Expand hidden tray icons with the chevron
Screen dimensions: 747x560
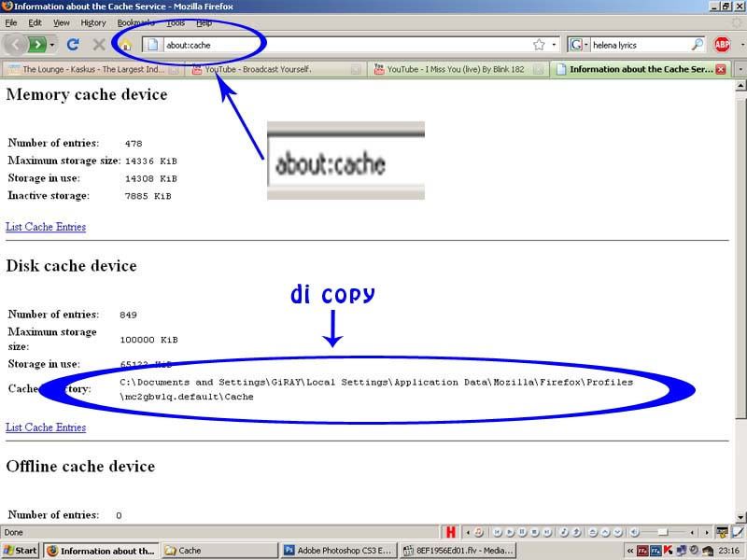pyautogui.click(x=630, y=551)
